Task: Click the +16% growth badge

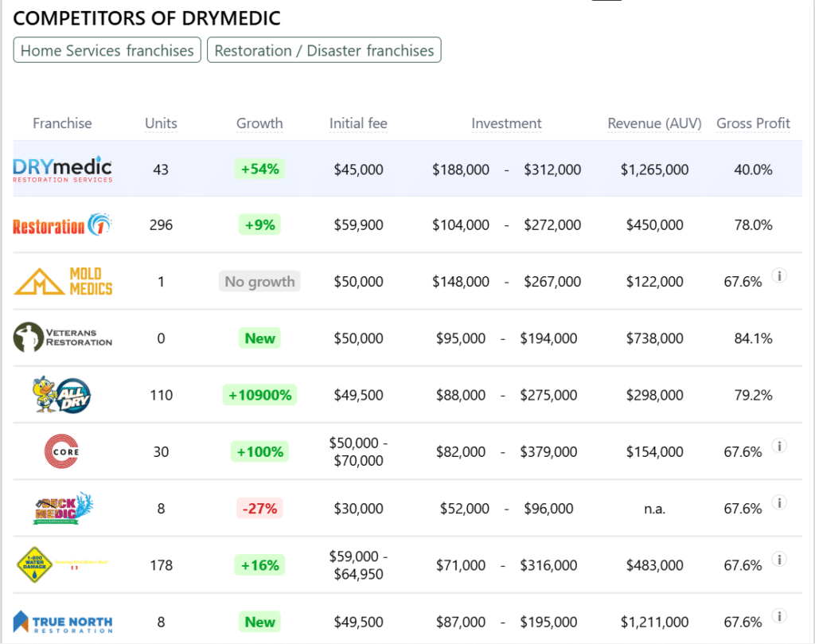Action: pyautogui.click(x=259, y=564)
